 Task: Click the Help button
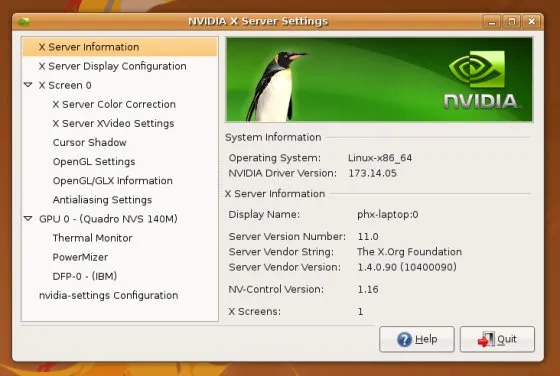[417, 339]
